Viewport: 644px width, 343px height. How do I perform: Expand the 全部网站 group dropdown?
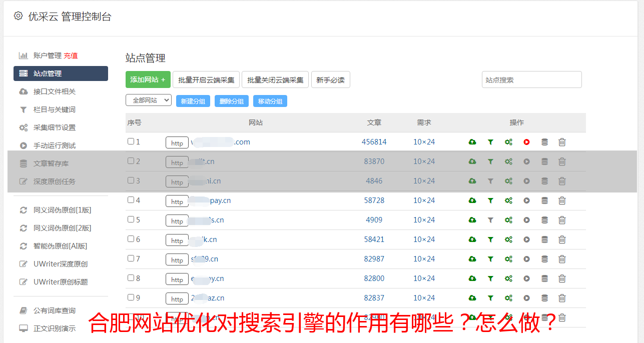click(149, 100)
